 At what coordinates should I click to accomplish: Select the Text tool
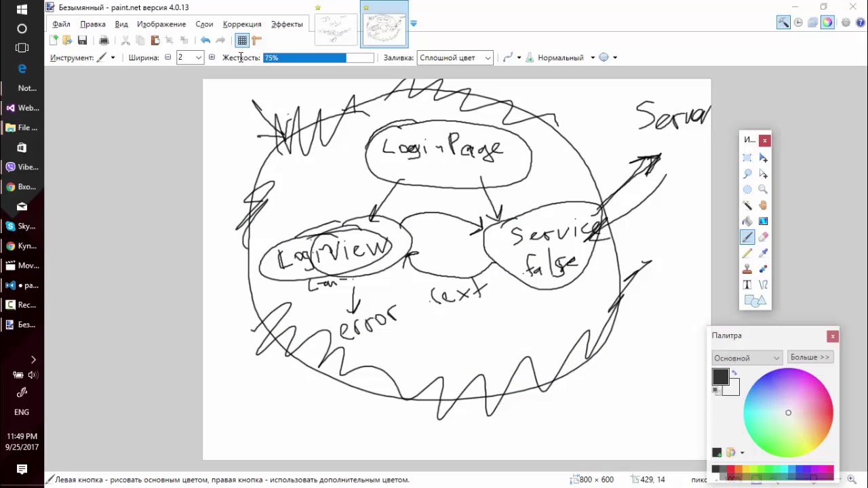tap(747, 285)
